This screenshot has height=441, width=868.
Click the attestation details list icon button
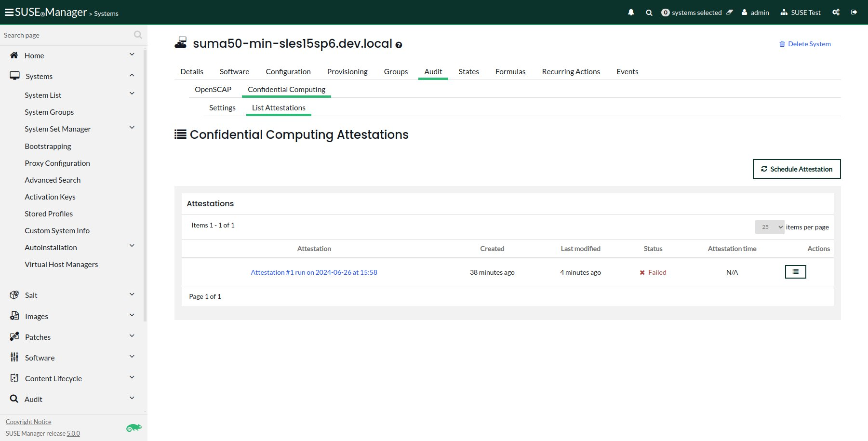tap(795, 272)
